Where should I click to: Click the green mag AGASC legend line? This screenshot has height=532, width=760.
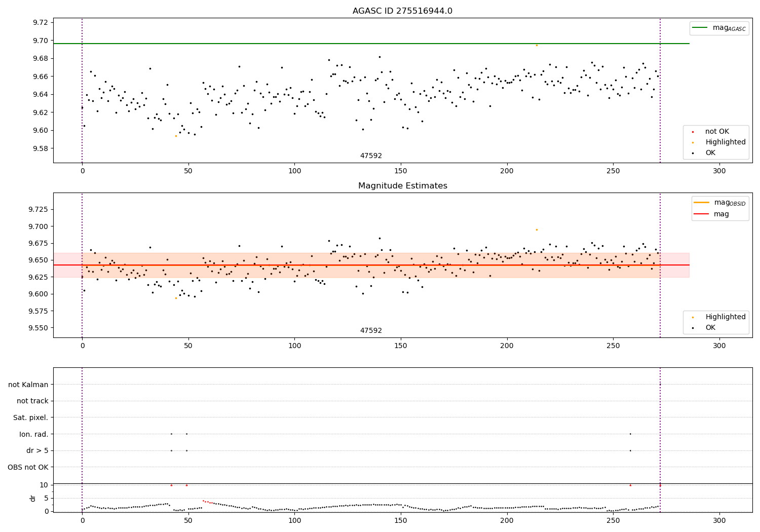[700, 28]
